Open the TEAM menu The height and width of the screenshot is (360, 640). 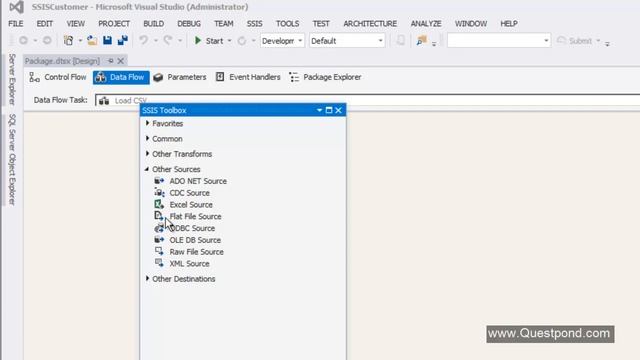224,24
